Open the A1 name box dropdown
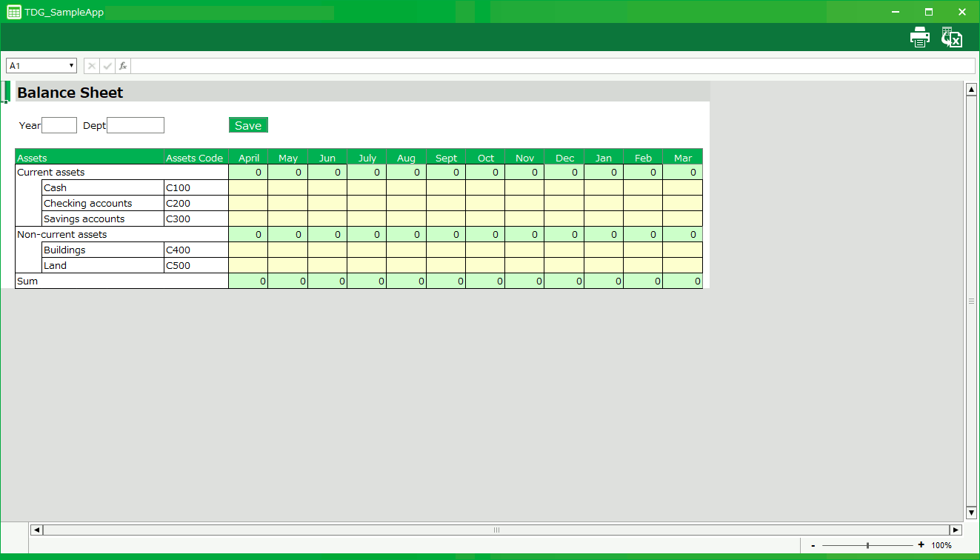The image size is (980, 560). pos(72,66)
